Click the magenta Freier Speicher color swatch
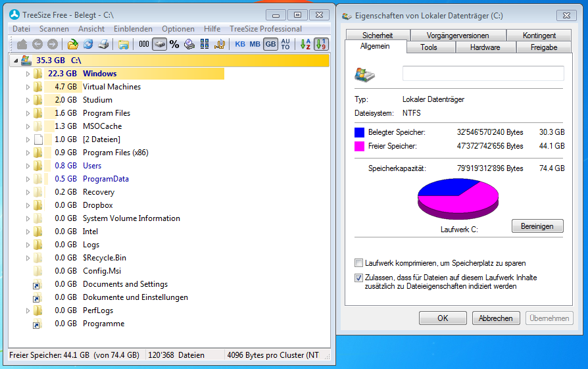The height and width of the screenshot is (369, 588). 359,146
